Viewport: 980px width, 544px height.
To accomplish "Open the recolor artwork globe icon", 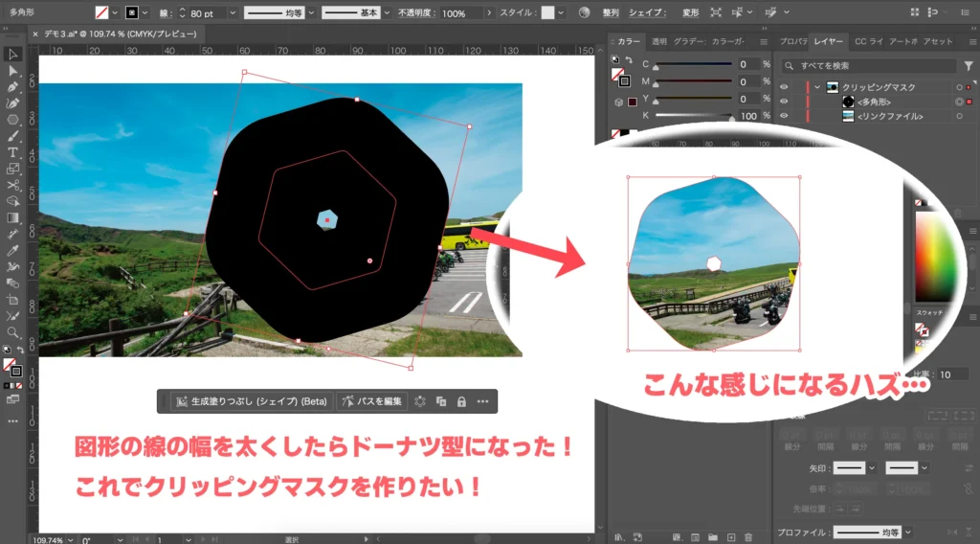I will tap(584, 13).
